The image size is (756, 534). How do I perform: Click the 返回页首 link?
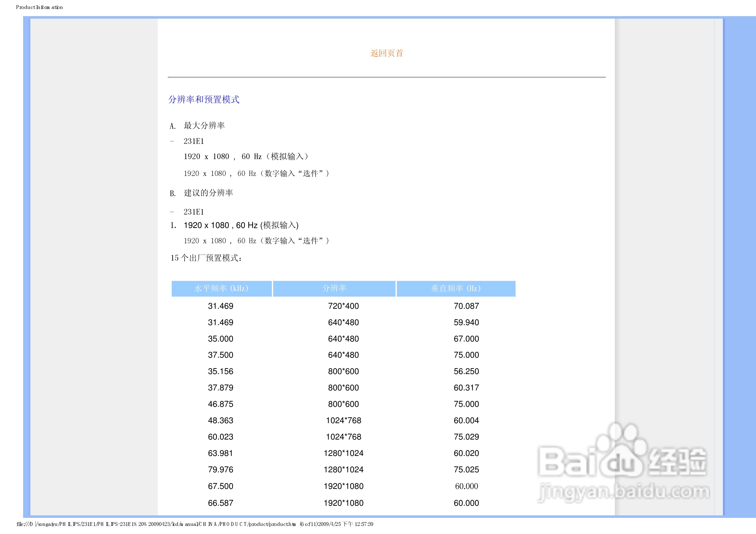click(387, 53)
